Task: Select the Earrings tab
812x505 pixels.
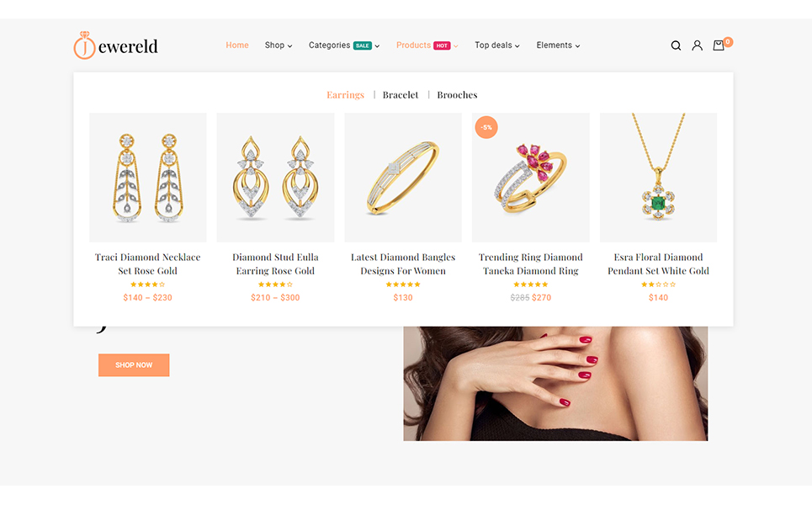Action: 345,95
